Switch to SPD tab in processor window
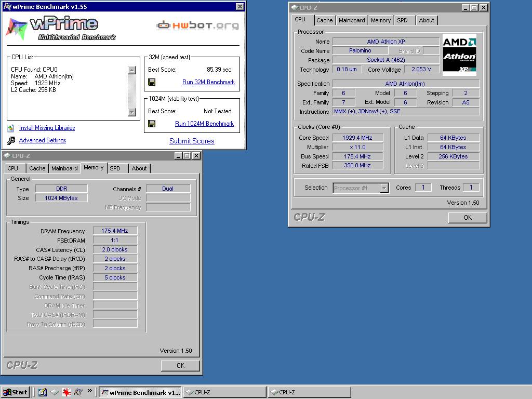The height and width of the screenshot is (399, 532). click(404, 20)
